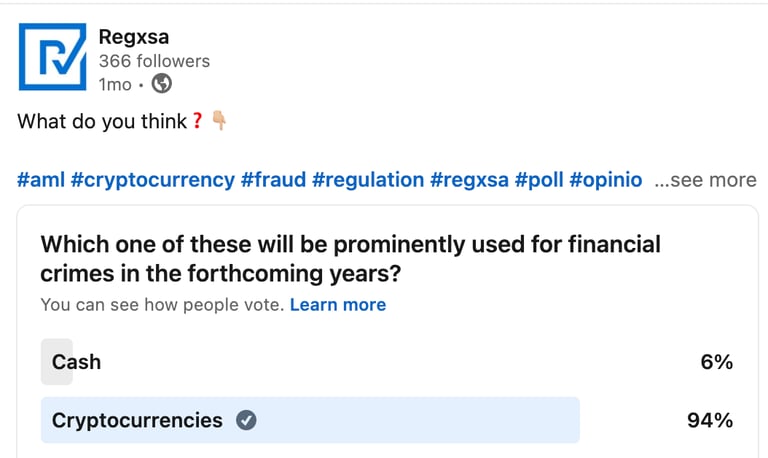
Task: Click the red question mark emoji
Action: 198,122
